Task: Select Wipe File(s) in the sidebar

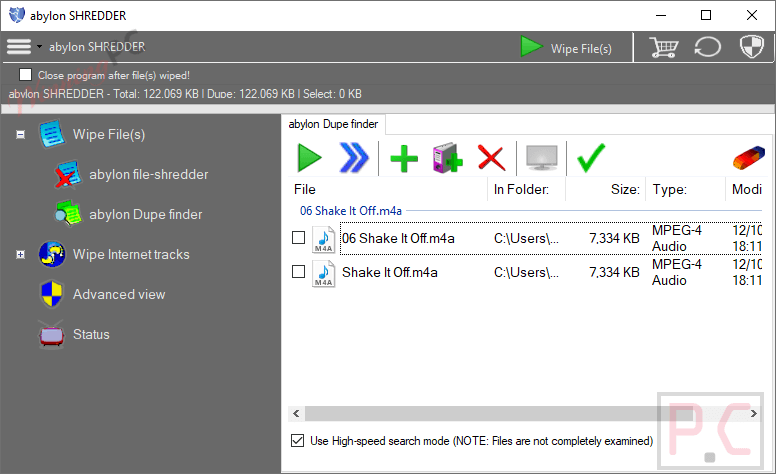Action: [x=109, y=135]
